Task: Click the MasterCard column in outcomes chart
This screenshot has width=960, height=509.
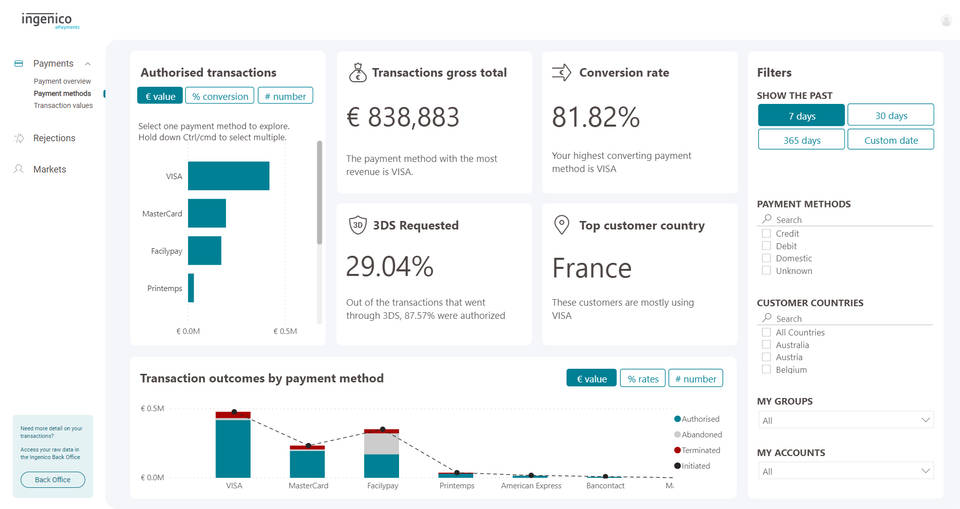Action: [x=307, y=462]
